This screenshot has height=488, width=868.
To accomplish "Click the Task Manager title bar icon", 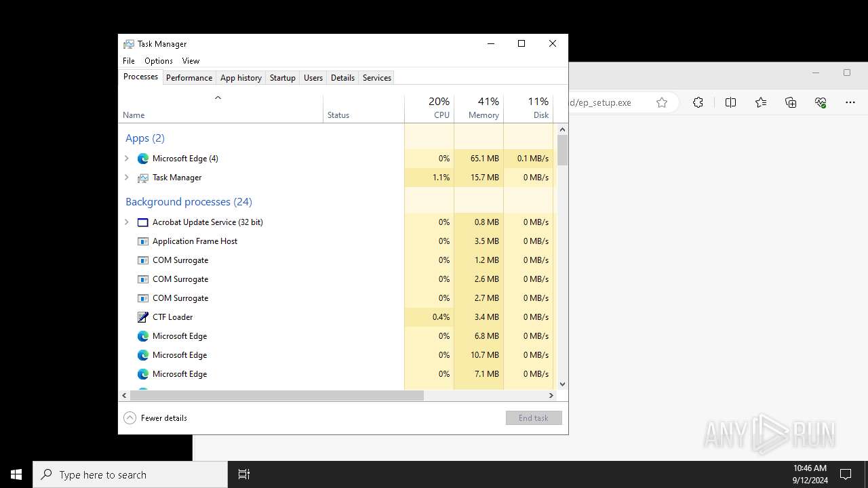I will pyautogui.click(x=129, y=44).
